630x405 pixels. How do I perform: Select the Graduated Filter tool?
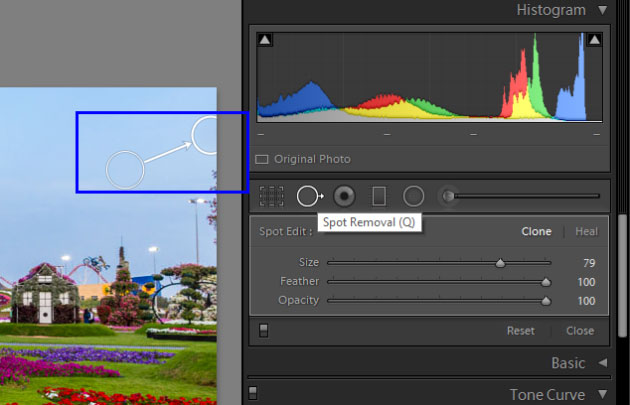click(x=379, y=196)
